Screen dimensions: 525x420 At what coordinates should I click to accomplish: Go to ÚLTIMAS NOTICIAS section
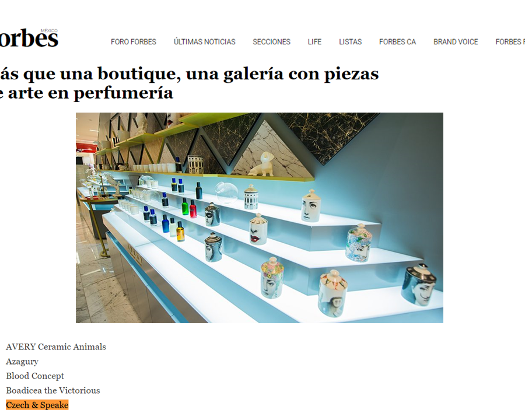pos(205,42)
